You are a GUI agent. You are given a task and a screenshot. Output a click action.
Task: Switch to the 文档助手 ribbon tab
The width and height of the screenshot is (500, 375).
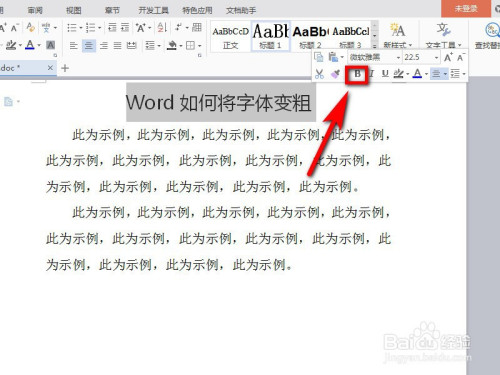241,11
